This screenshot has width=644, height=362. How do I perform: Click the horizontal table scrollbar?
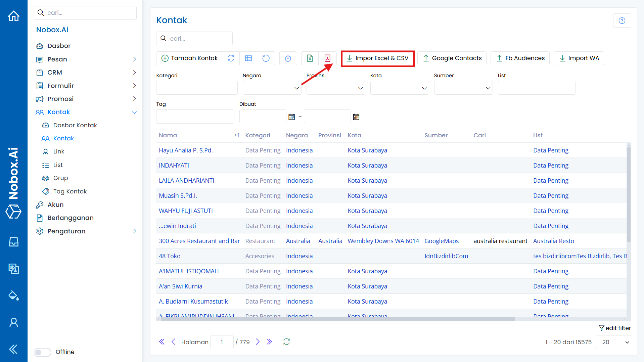[336, 319]
